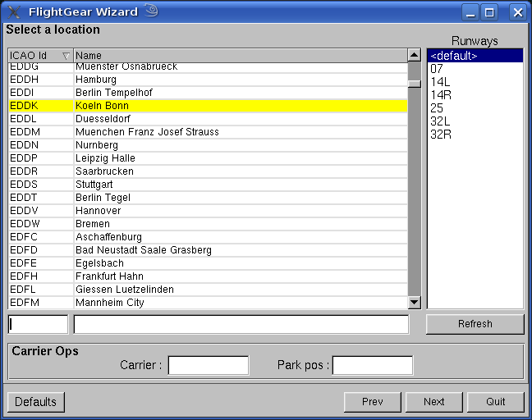
Task: Select the Berlin Tegel row
Action: (208, 198)
